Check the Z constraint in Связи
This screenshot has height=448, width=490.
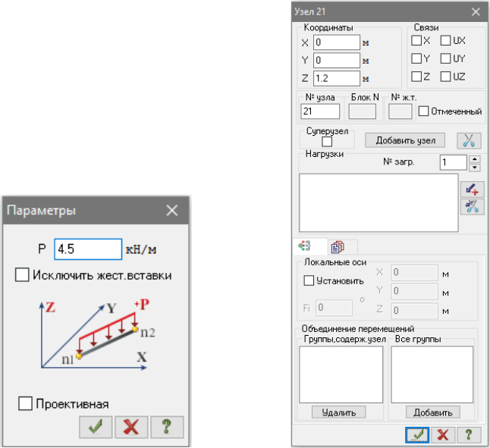(416, 76)
